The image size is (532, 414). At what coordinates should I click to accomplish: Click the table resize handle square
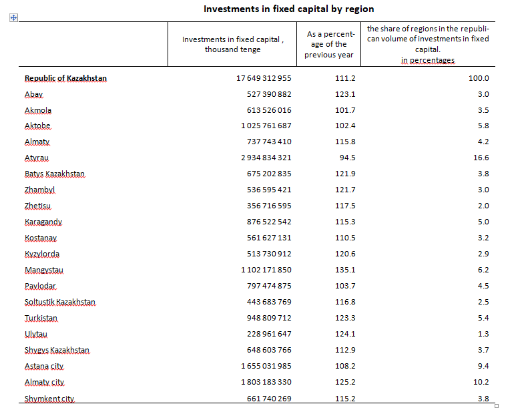[497, 406]
